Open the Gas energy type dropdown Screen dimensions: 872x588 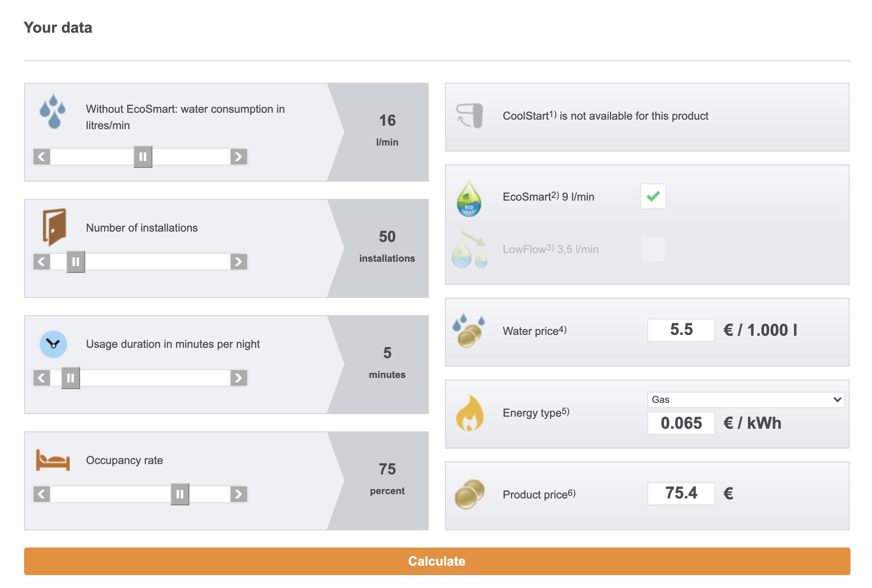pyautogui.click(x=746, y=399)
